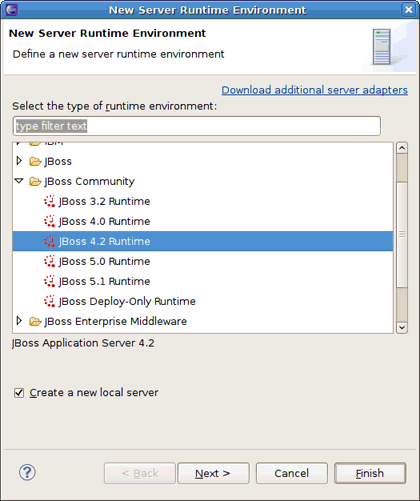Image resolution: width=420 pixels, height=501 pixels.
Task: Click the JBoss folder icon
Action: pos(35,161)
